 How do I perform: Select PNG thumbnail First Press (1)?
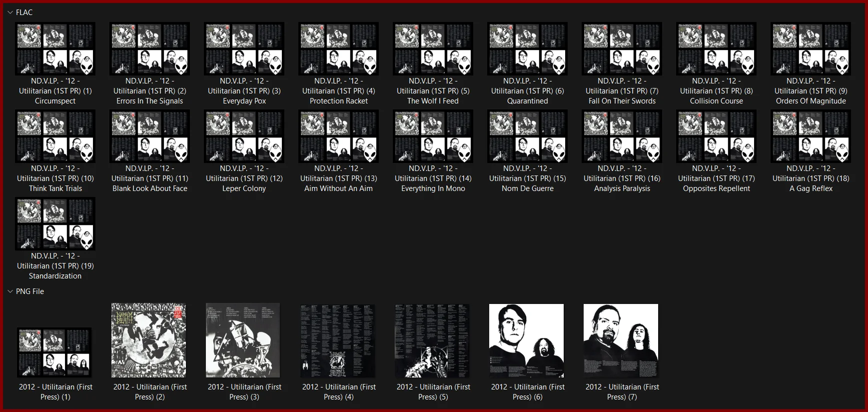pos(55,352)
